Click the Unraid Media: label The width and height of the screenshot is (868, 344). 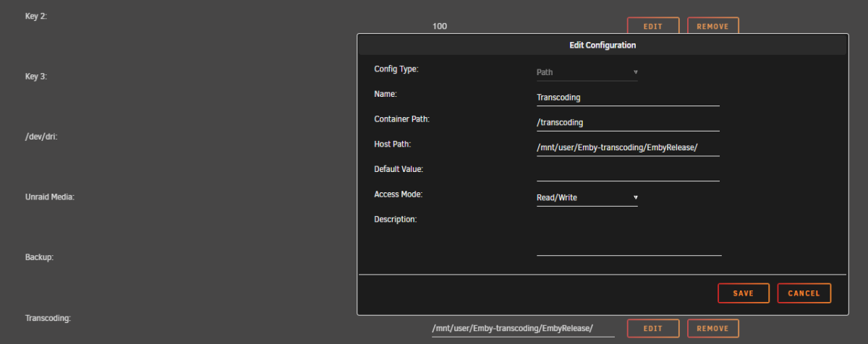(x=50, y=197)
